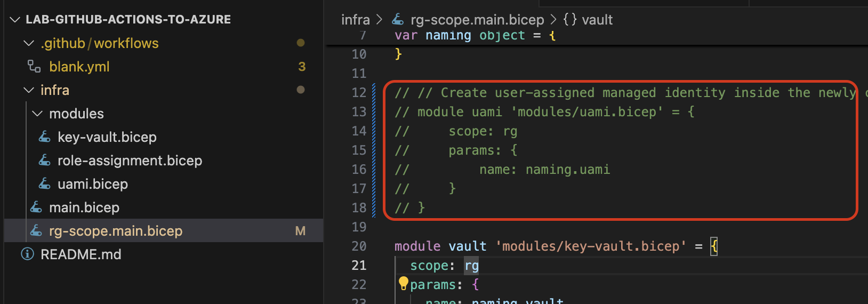
Task: Collapse the infra folder chevron
Action: [x=29, y=90]
